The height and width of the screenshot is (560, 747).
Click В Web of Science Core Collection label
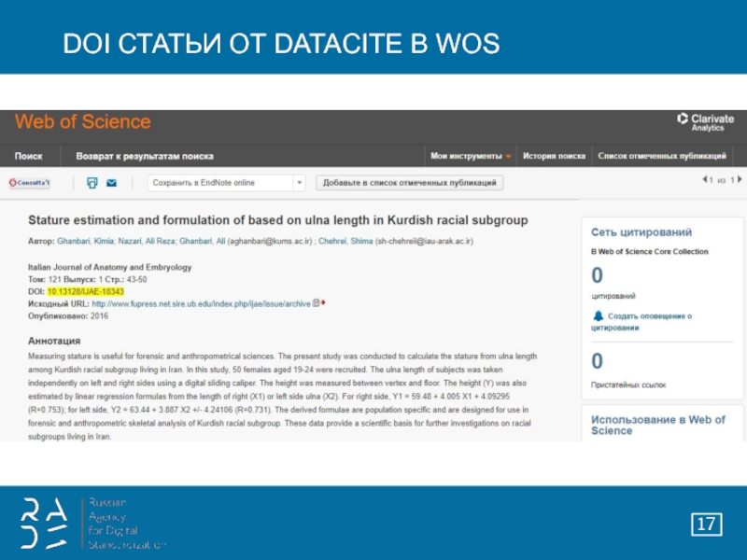pyautogui.click(x=650, y=251)
